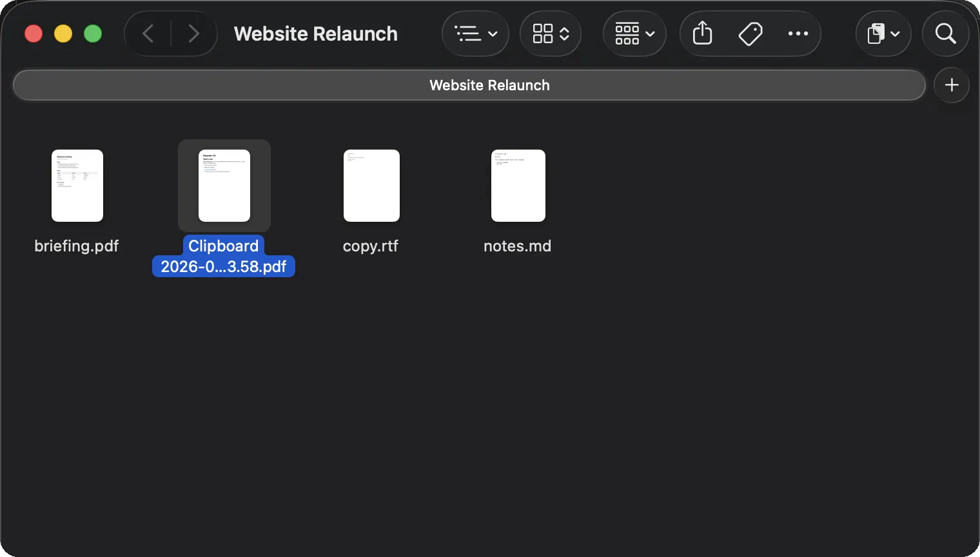Click the notes.md file name
The image size is (980, 557).
[518, 246]
